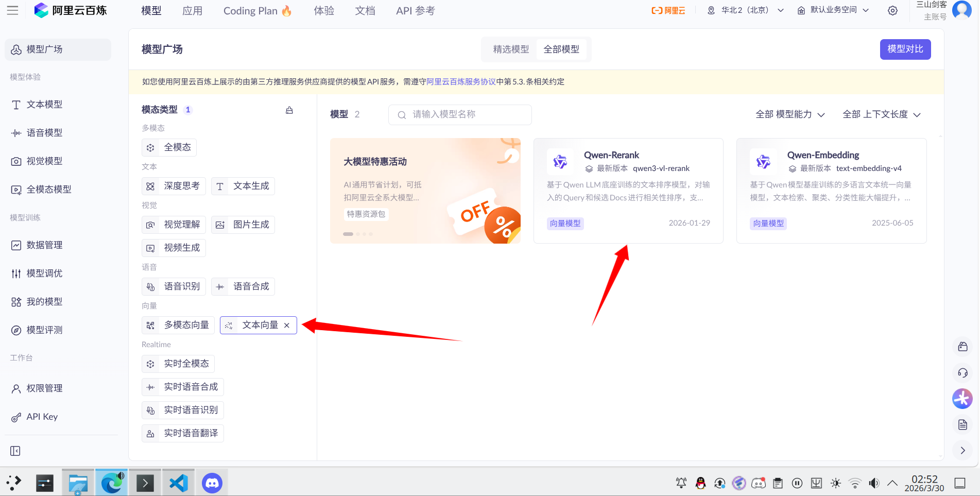Click the search magnifier icon in model search
Screen dimensions: 980x496
pyautogui.click(x=402, y=115)
